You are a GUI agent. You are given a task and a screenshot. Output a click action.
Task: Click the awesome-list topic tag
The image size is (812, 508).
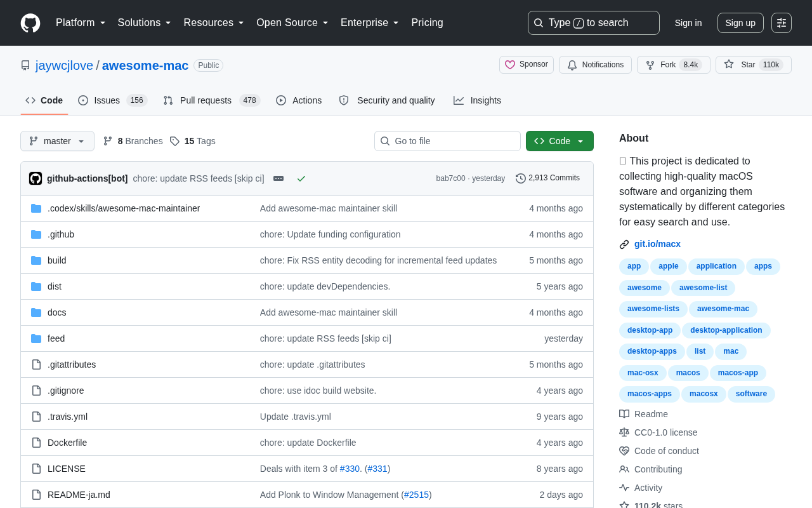pyautogui.click(x=703, y=288)
